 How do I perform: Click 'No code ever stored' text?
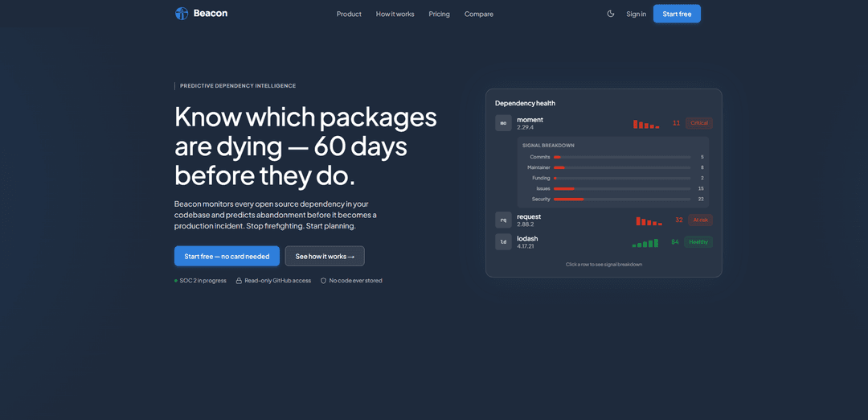point(355,281)
